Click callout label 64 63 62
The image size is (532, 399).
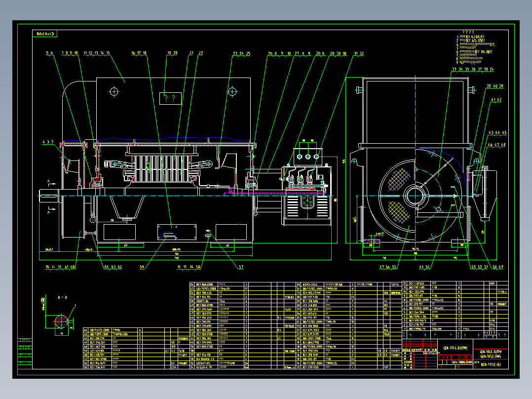[113, 267]
